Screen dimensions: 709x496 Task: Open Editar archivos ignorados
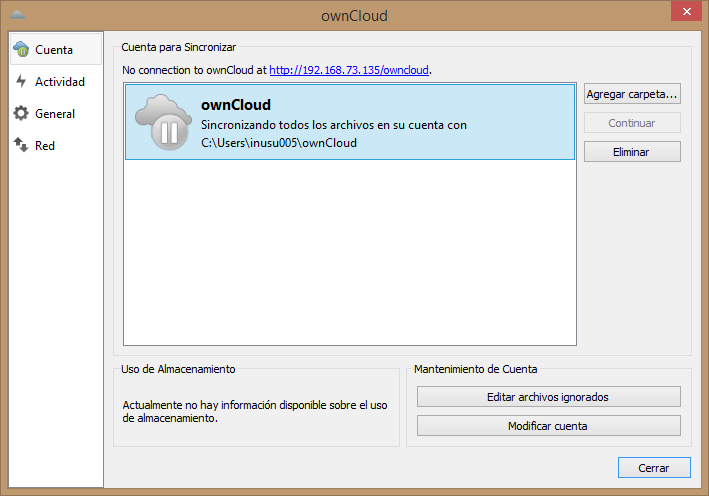point(548,397)
